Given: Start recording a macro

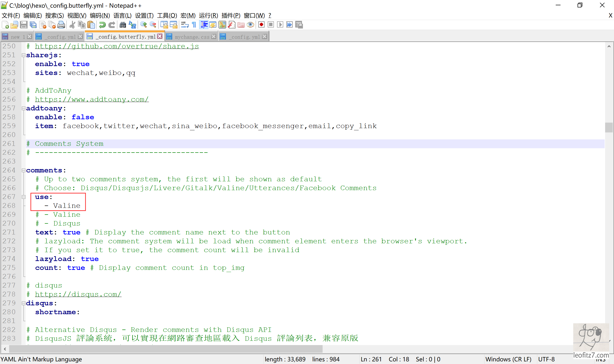Looking at the screenshot, I should coord(261,24).
